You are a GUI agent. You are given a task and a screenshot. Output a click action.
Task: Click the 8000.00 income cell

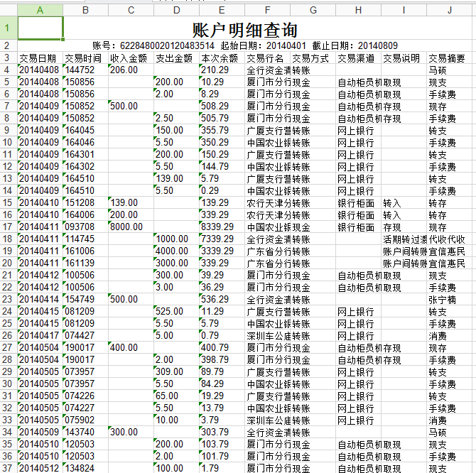131,227
